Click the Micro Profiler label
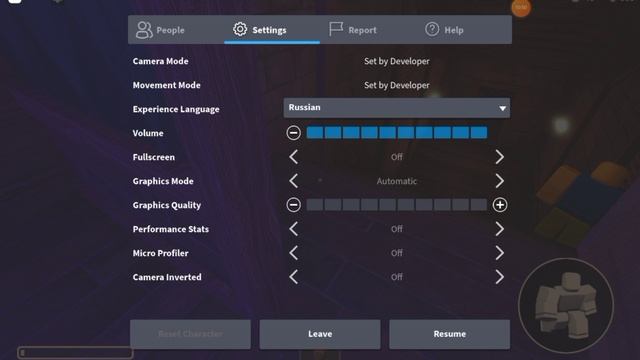640x360 pixels. point(160,253)
